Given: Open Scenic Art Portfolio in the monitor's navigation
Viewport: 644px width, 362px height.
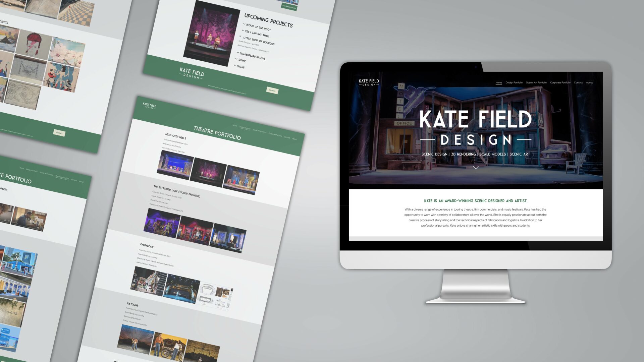Looking at the screenshot, I should coord(536,82).
